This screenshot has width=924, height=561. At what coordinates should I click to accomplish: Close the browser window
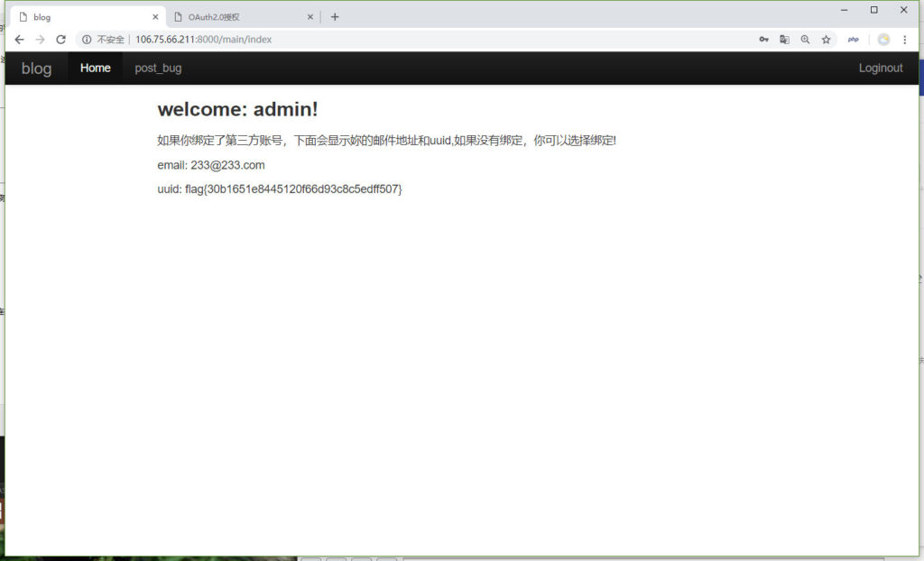pos(904,10)
